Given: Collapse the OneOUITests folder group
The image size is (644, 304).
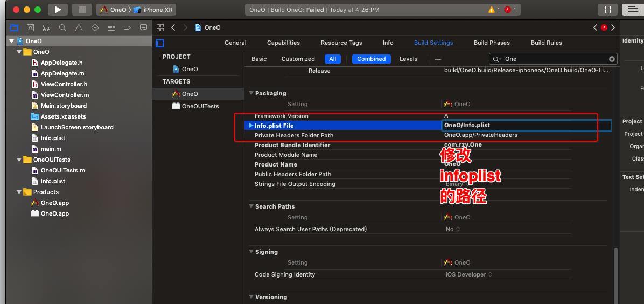Looking at the screenshot, I should pos(18,160).
